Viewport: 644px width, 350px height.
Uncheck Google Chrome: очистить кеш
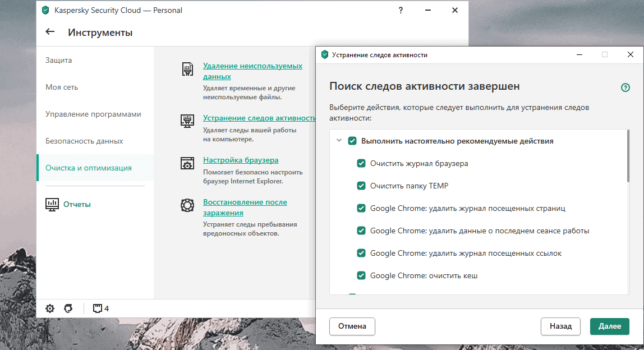click(x=361, y=275)
